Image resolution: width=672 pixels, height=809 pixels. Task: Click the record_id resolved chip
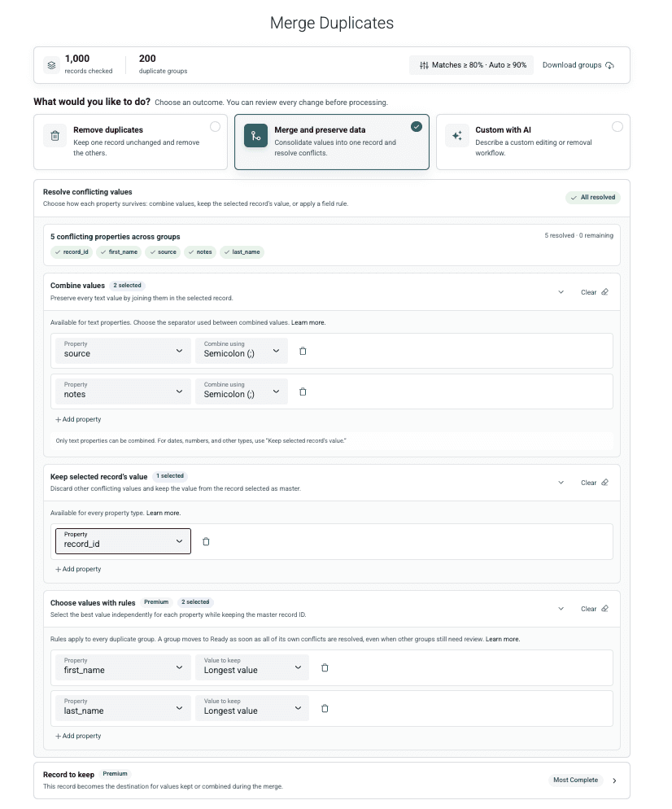(71, 251)
